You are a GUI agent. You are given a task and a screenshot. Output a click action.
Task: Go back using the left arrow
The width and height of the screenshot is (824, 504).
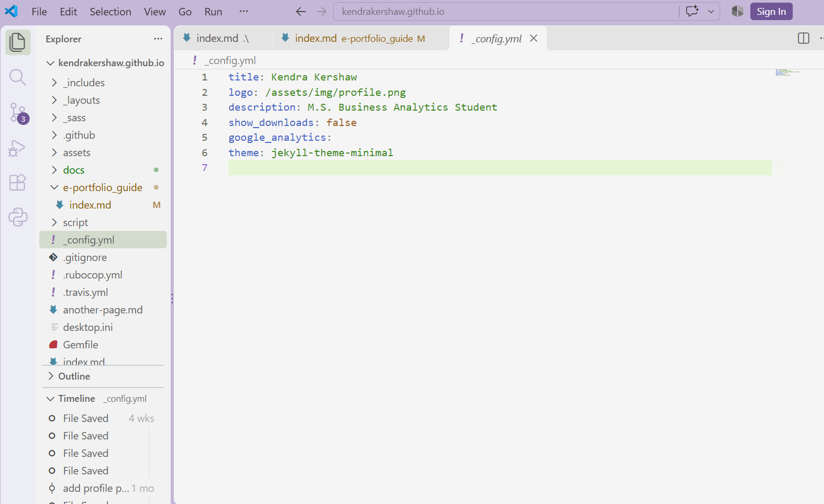(301, 12)
